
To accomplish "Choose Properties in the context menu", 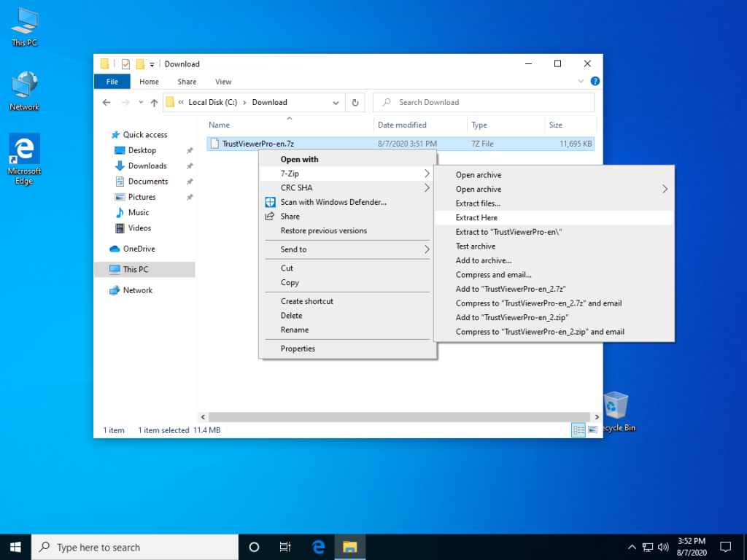I will (347, 349).
